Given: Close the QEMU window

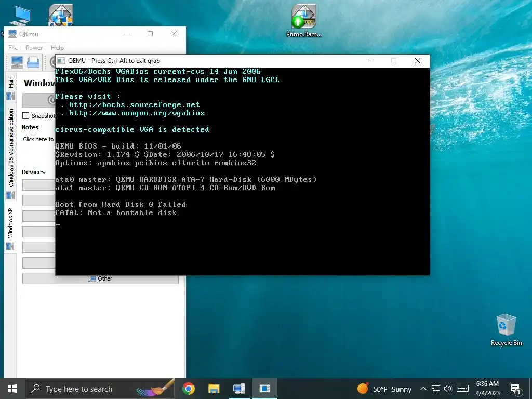Looking at the screenshot, I should tap(418, 61).
